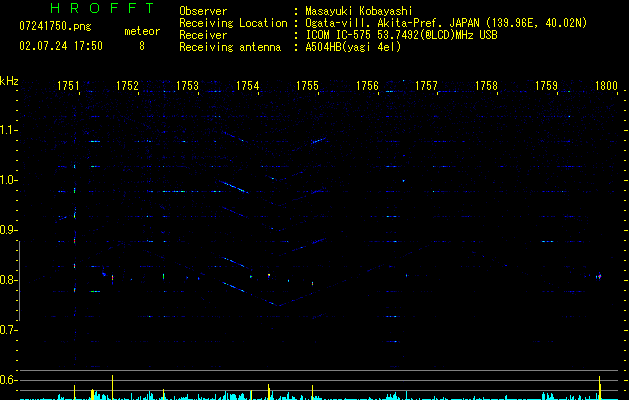Select the filename 07241750.png
The image size is (629, 400).
click(55, 27)
